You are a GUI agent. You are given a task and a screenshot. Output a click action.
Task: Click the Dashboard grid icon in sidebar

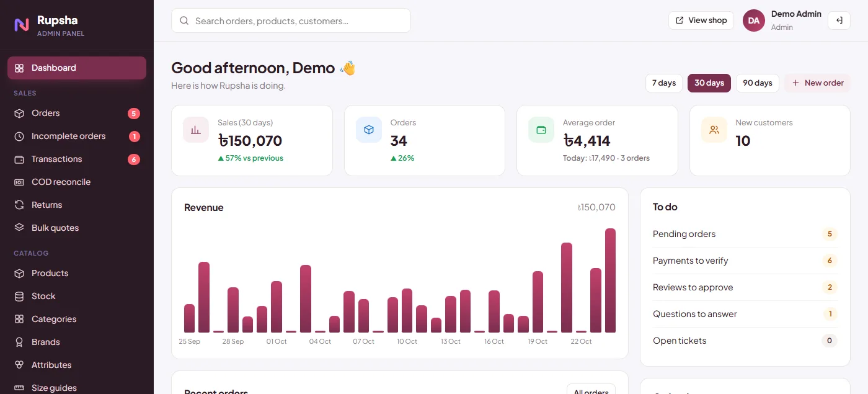[19, 68]
